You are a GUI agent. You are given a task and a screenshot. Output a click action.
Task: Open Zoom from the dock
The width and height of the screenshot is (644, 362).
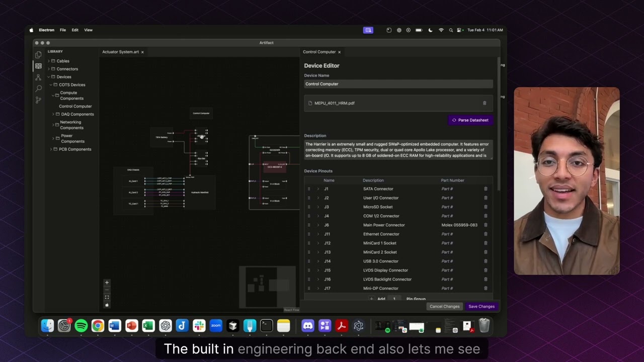(x=216, y=326)
